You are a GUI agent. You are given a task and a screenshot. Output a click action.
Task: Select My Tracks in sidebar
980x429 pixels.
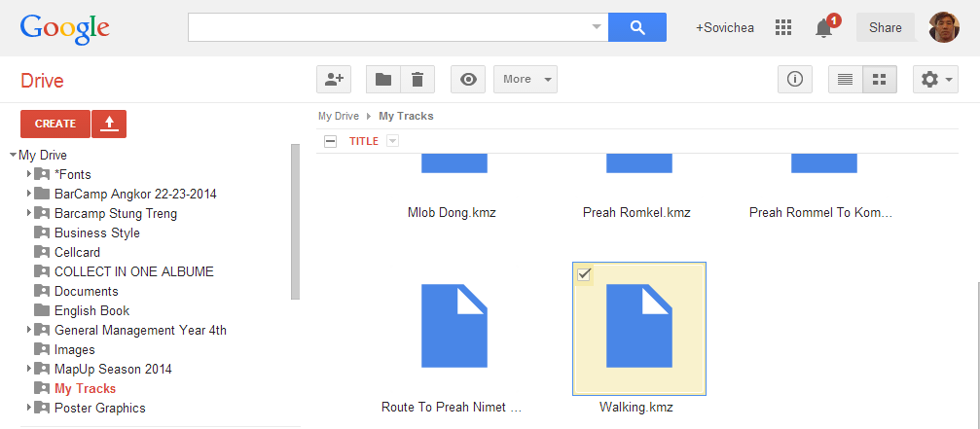[85, 388]
